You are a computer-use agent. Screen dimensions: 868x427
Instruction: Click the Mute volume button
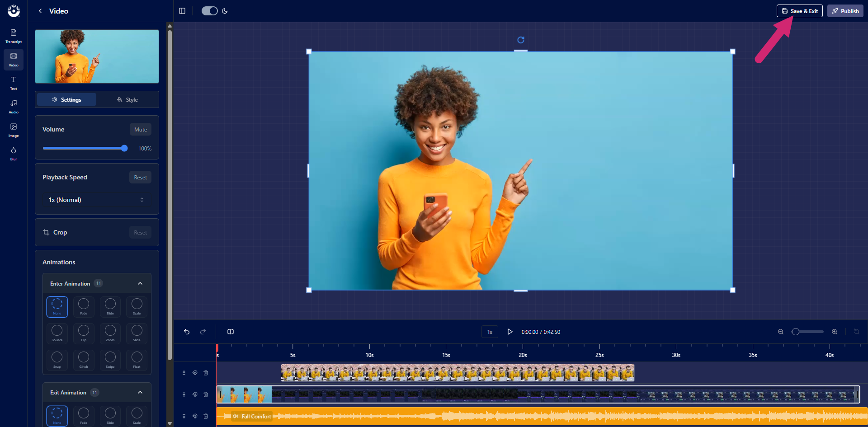pos(141,130)
